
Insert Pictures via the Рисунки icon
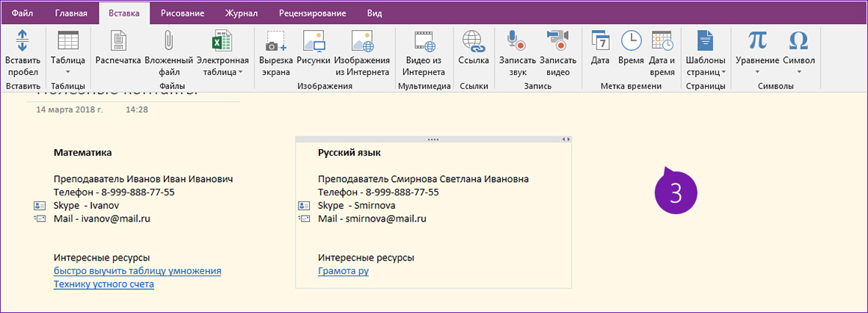pyautogui.click(x=314, y=42)
